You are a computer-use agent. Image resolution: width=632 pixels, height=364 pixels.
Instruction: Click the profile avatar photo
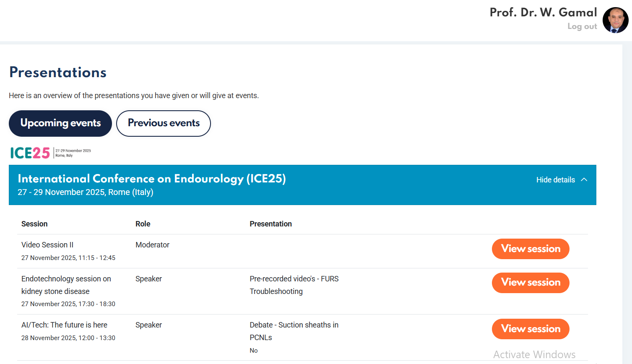(x=615, y=20)
